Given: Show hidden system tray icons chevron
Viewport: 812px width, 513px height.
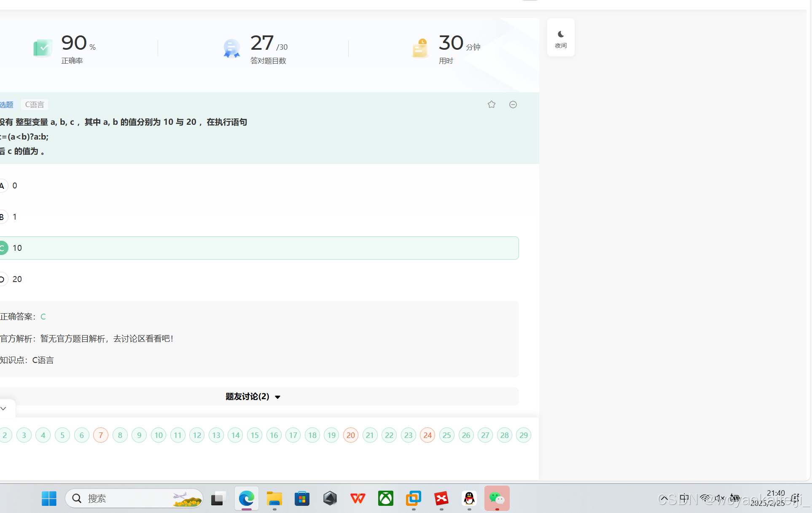Looking at the screenshot, I should pyautogui.click(x=664, y=499).
